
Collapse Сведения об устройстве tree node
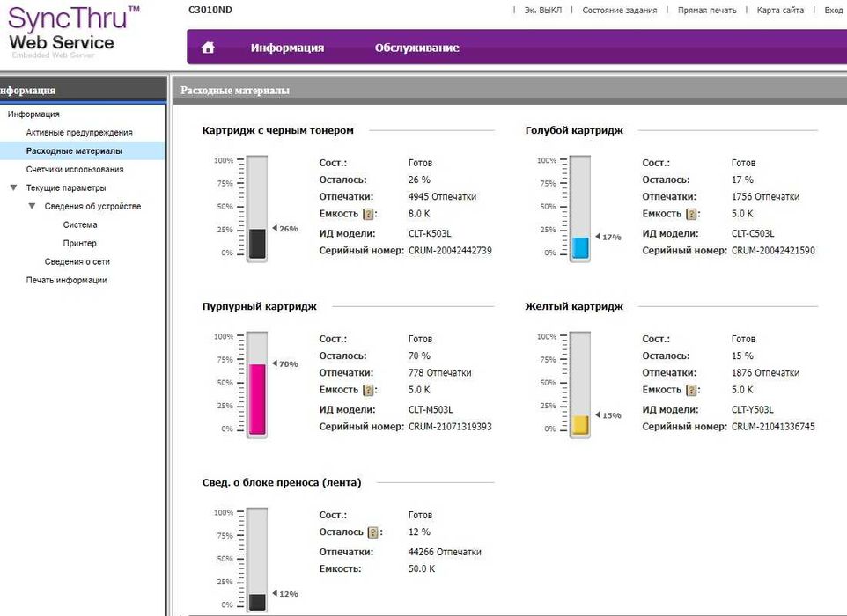(x=32, y=206)
